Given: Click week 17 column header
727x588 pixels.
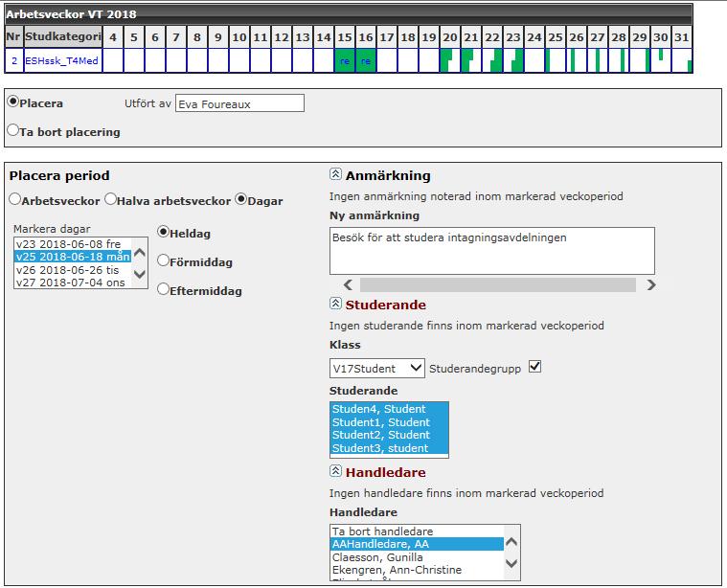Looking at the screenshot, I should pos(387,37).
